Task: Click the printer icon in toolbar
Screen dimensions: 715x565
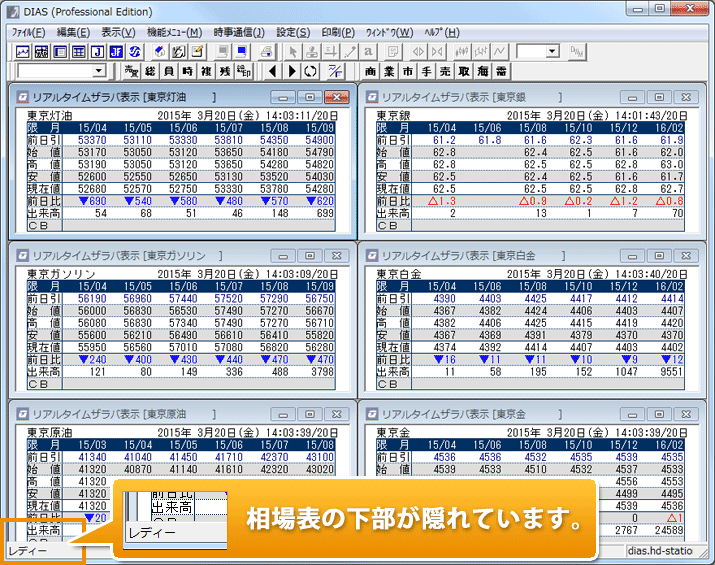Action: click(x=266, y=51)
